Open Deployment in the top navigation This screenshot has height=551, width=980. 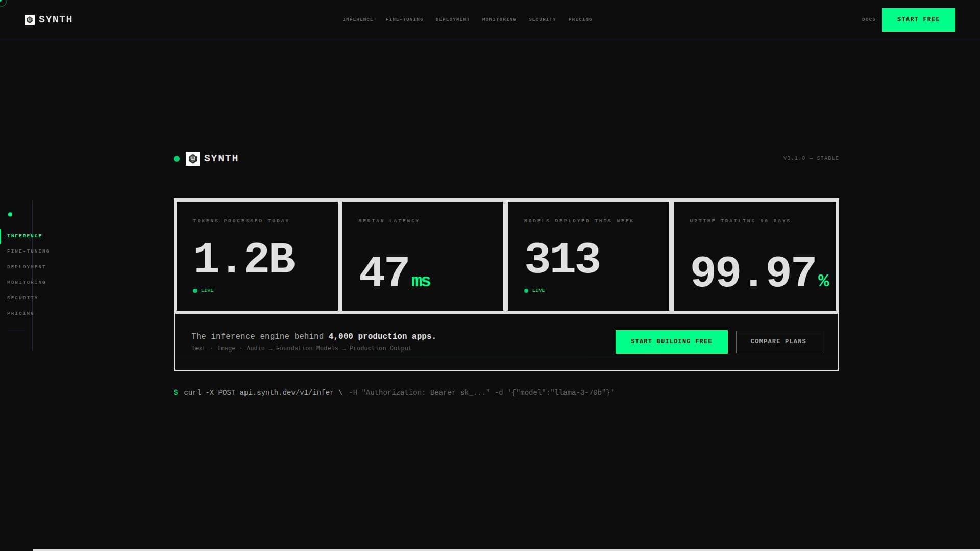pyautogui.click(x=453, y=19)
